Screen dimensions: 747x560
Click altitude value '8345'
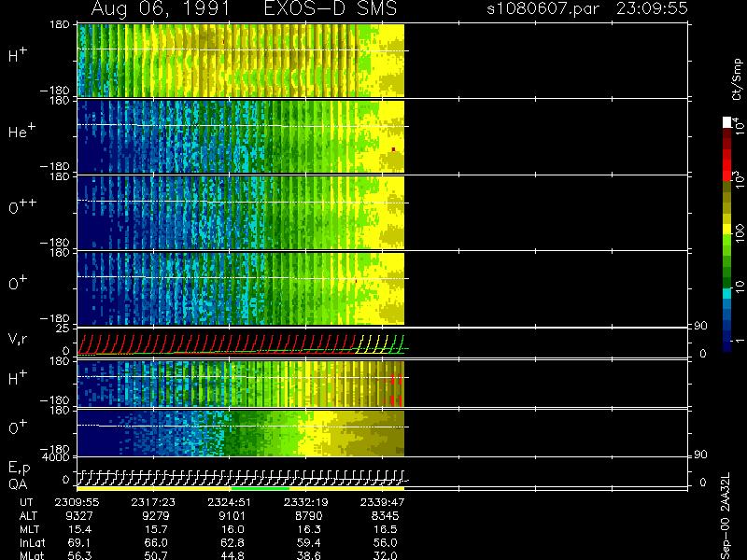pos(385,516)
